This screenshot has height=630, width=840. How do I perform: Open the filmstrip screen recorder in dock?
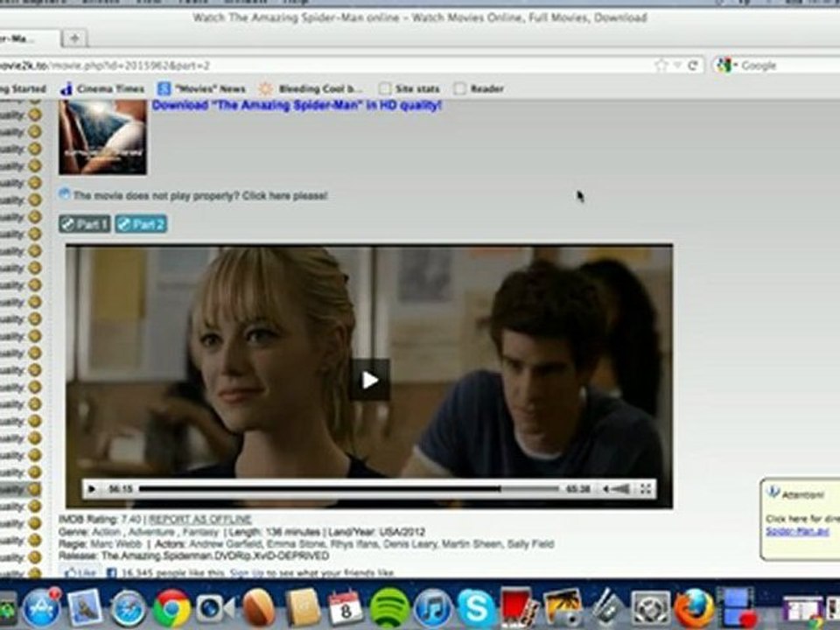pyautogui.click(x=737, y=608)
